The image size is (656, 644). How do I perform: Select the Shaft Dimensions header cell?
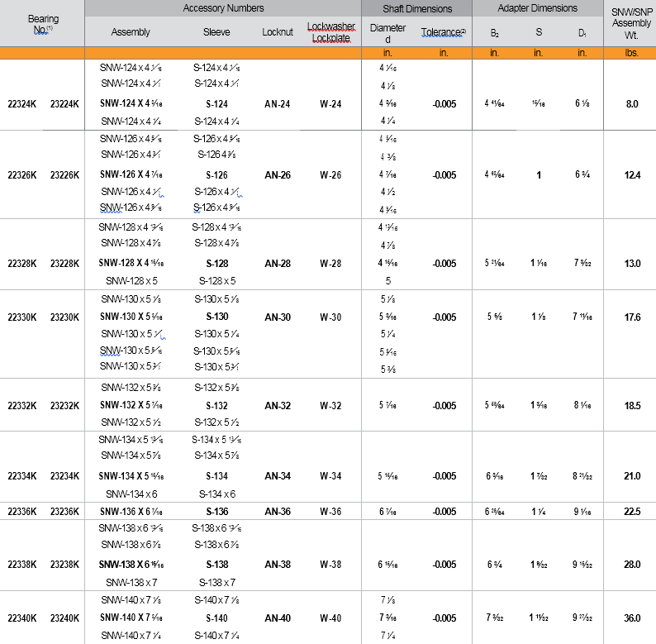[417, 8]
